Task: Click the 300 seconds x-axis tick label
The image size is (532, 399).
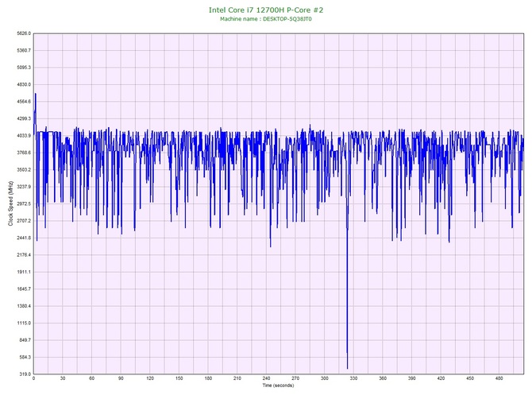Action: (325, 378)
